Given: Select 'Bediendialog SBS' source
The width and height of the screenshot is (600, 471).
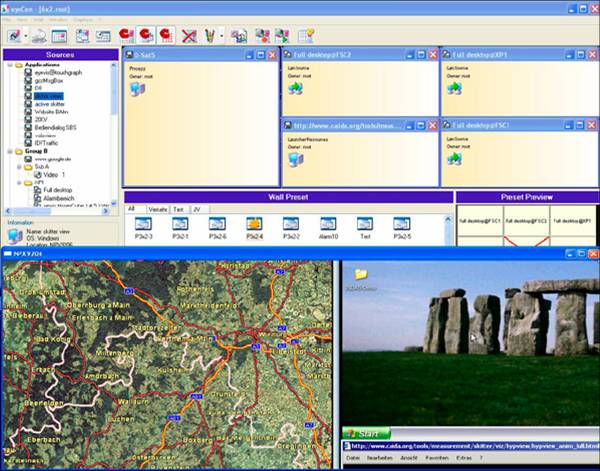Looking at the screenshot, I should (55, 127).
